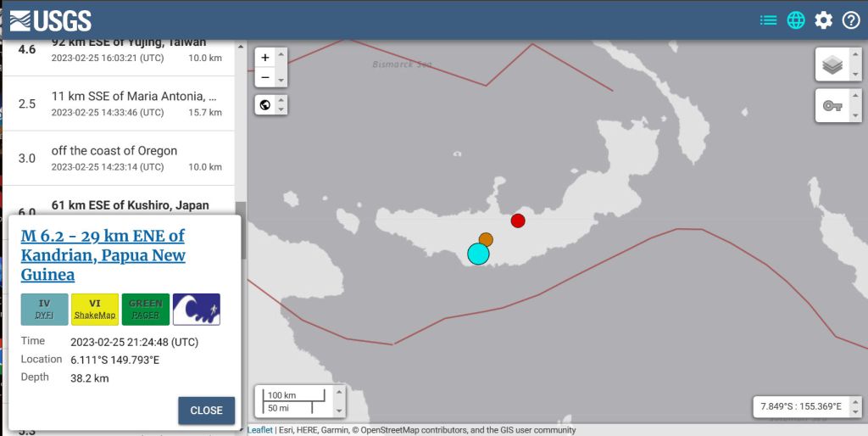
Task: Open the Leaflet attribution link
Action: click(x=259, y=430)
